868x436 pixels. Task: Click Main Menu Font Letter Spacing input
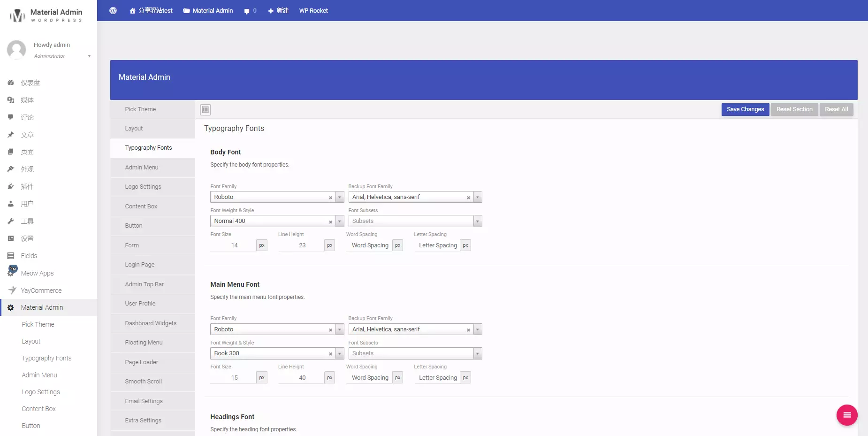tap(437, 378)
